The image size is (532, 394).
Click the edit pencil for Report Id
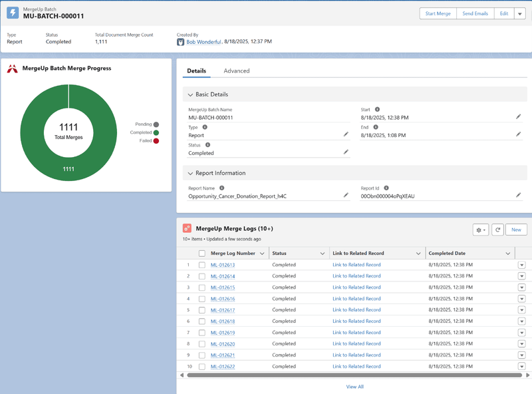(518, 195)
